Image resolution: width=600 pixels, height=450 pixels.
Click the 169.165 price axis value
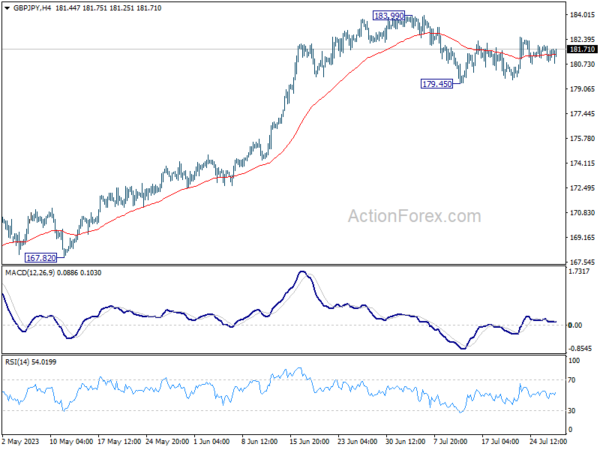(582, 238)
